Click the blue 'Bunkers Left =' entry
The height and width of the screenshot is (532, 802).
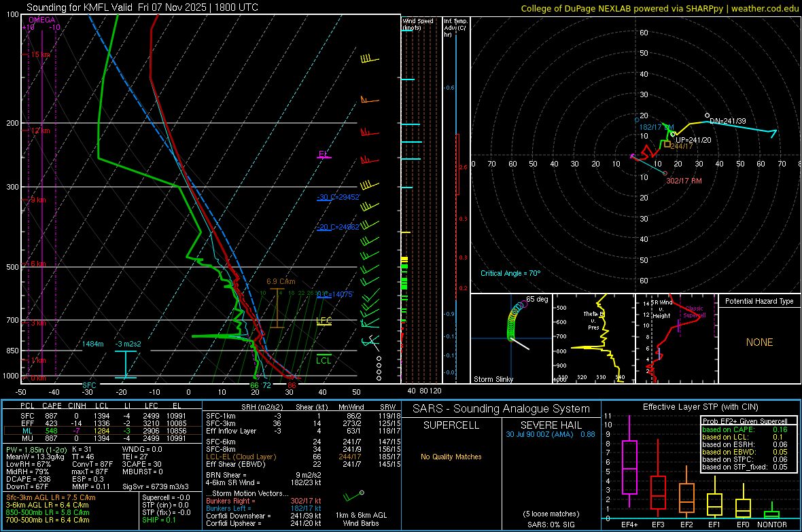pos(264,508)
